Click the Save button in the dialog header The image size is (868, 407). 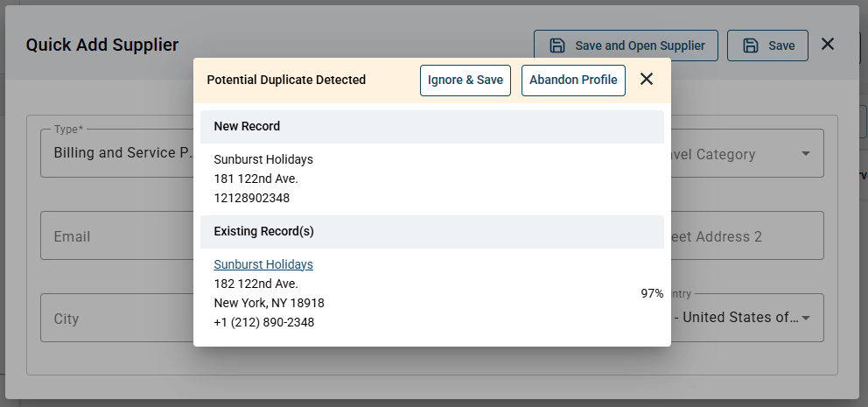pyautogui.click(x=767, y=46)
